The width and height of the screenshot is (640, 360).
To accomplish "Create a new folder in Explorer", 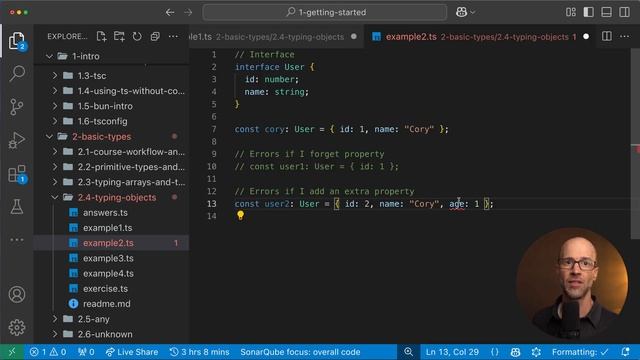I will (119, 37).
